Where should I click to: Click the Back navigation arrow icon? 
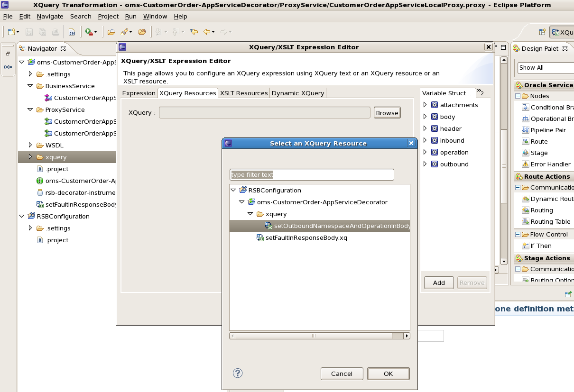(x=207, y=32)
